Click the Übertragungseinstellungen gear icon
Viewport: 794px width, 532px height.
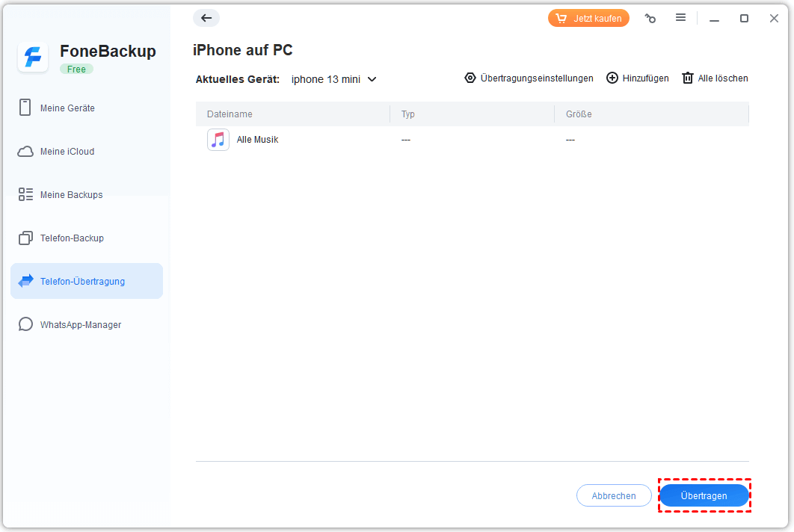(470, 78)
